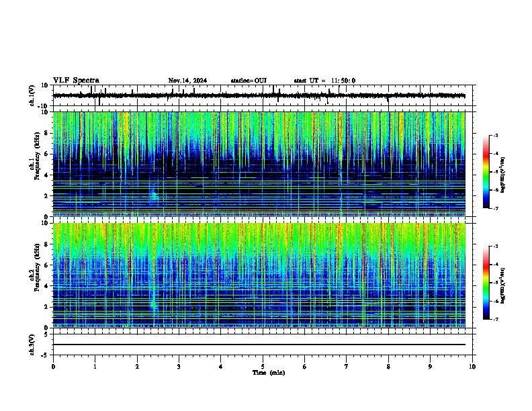Click the ch.2 spectrogram color scale bar

point(486,283)
